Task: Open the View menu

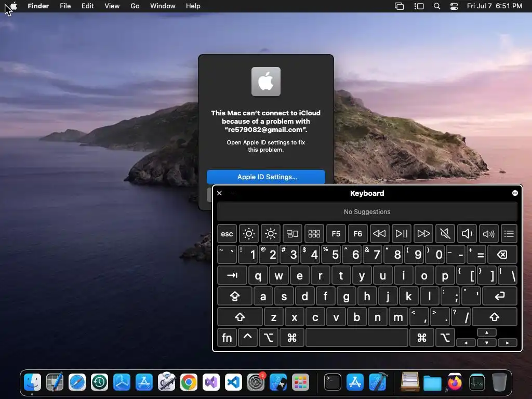Action: point(112,6)
